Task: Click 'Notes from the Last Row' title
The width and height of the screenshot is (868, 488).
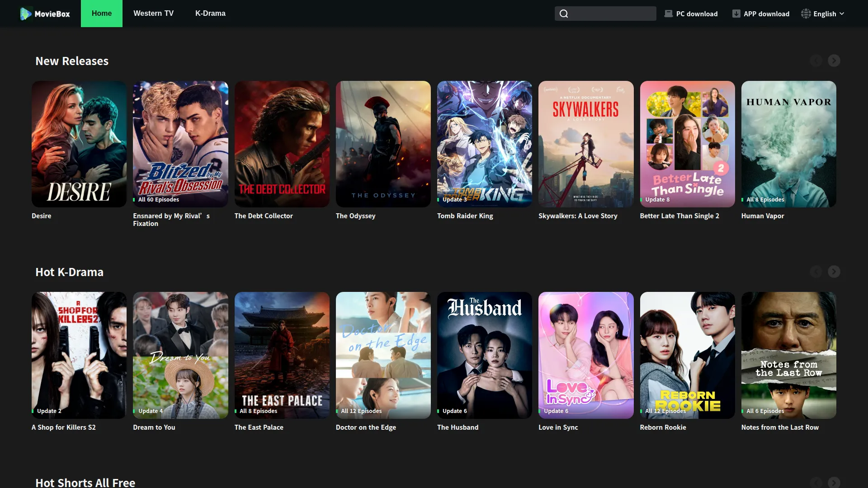Action: [780, 427]
